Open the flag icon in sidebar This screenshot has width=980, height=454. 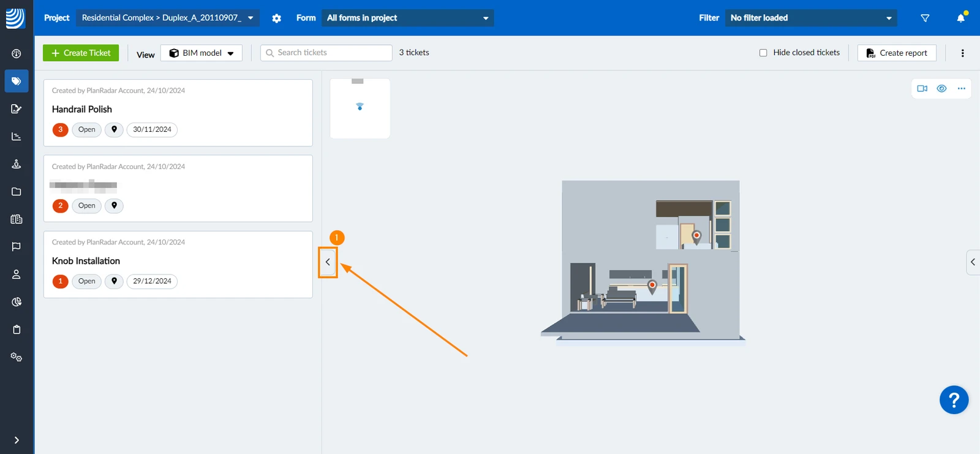[x=17, y=247]
